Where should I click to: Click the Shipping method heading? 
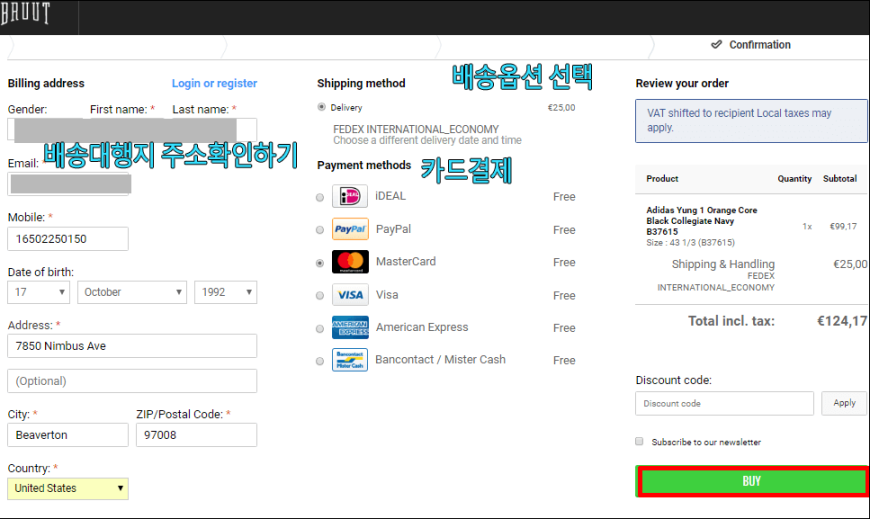click(361, 83)
